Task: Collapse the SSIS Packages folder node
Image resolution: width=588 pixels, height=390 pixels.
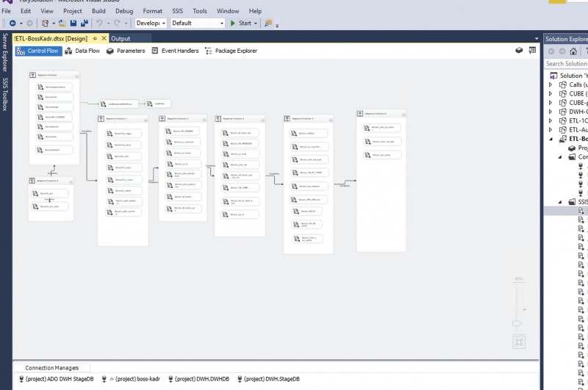Action: [x=560, y=202]
